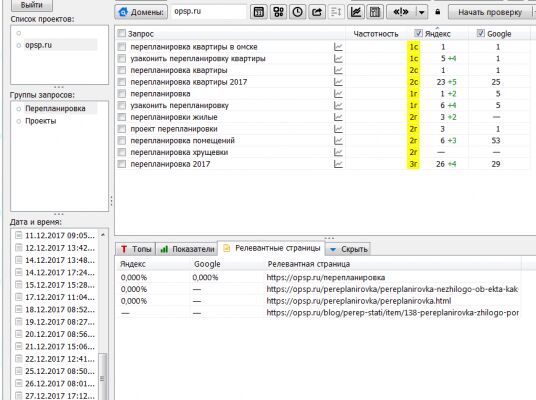
Task: Open chart icon for 'перепланировка квартиры 2017'
Action: coord(338,82)
